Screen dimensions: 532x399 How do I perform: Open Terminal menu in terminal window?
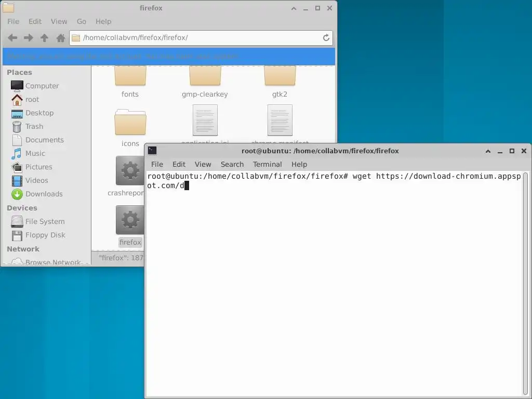point(268,164)
